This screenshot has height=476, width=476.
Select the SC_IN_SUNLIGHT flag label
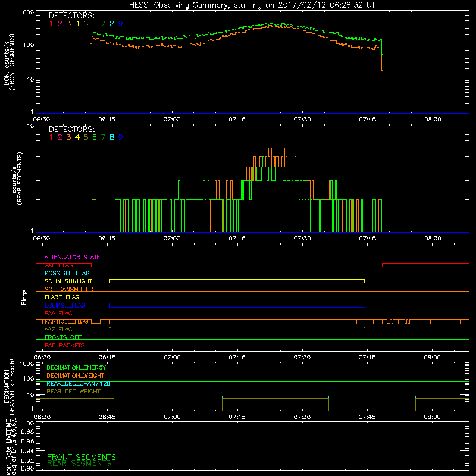[x=68, y=281]
